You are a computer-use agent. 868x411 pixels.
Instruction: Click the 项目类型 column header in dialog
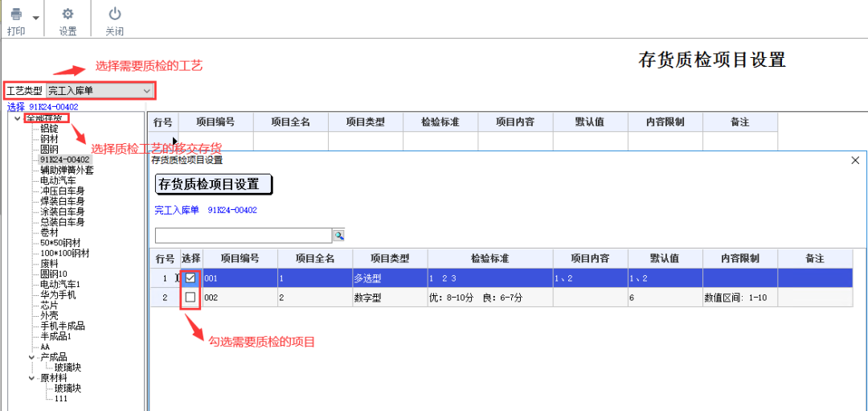point(390,259)
